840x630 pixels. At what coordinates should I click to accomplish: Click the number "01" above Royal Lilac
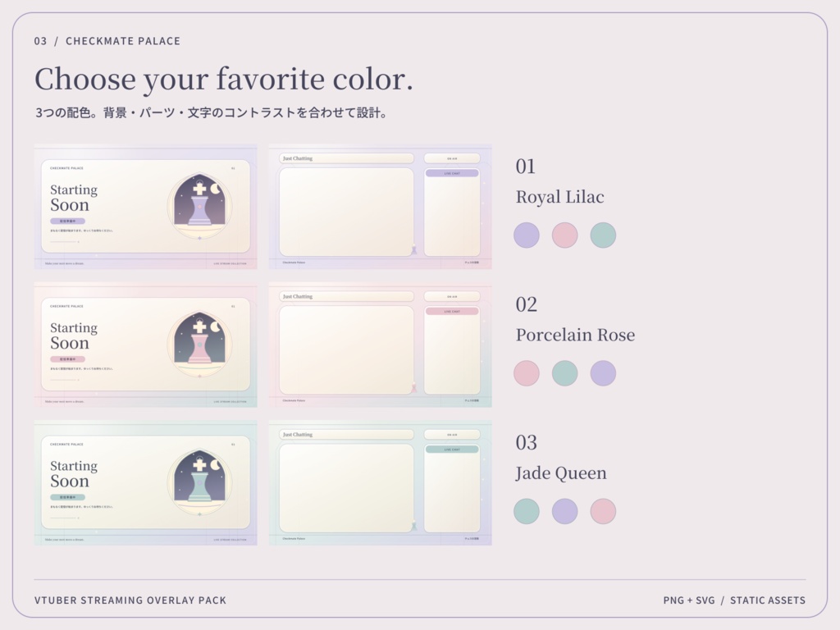click(526, 167)
